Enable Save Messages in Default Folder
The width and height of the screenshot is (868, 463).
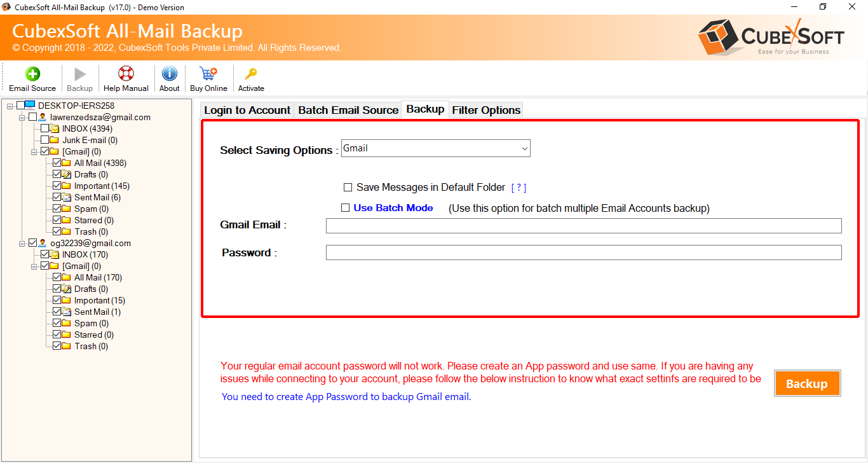348,188
